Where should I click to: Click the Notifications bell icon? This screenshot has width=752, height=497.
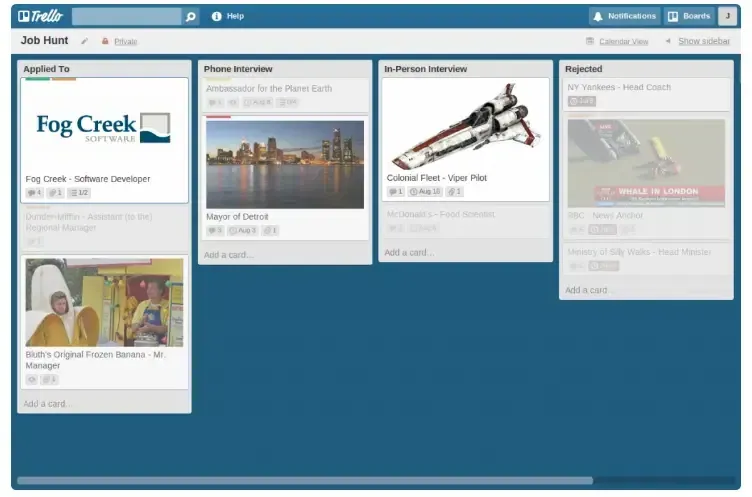click(x=598, y=16)
